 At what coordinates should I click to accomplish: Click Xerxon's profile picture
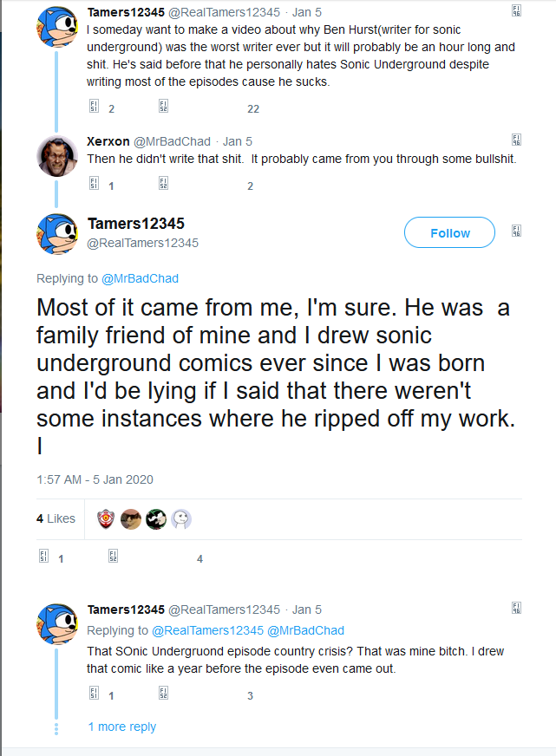57,155
